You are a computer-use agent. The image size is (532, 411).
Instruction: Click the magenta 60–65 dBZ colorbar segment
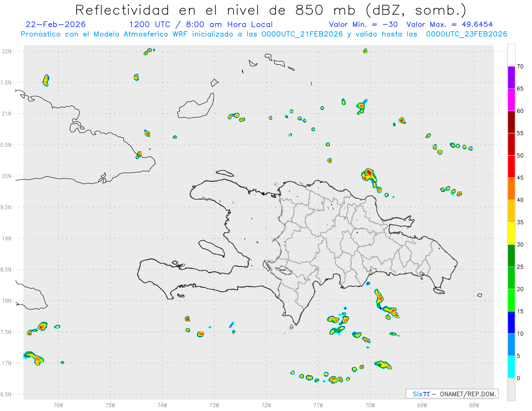tap(511, 99)
